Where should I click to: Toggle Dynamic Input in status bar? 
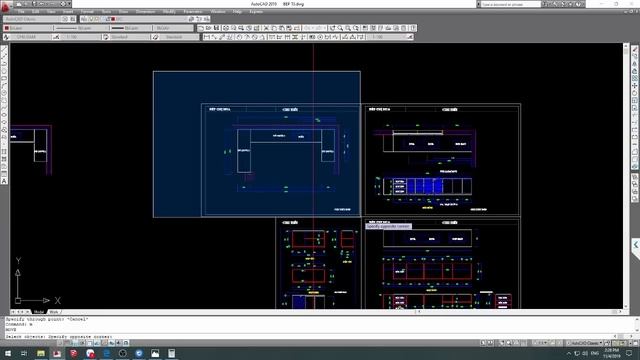(111, 343)
